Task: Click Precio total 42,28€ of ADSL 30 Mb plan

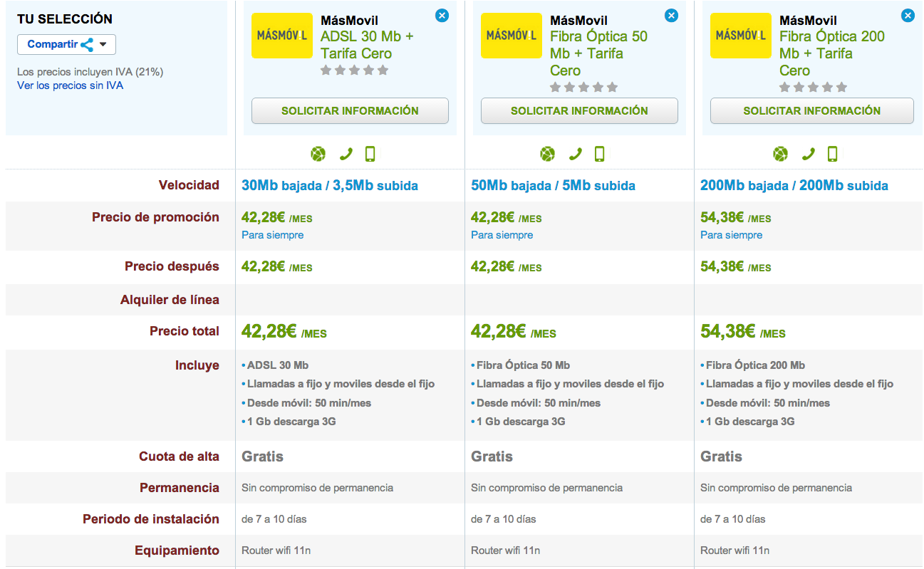Action: (x=284, y=331)
